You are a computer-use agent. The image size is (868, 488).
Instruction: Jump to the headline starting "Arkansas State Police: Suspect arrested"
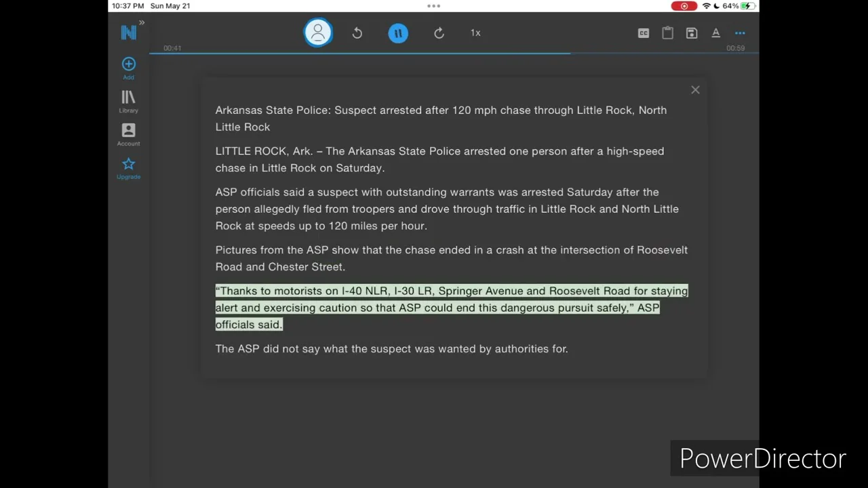[441, 119]
